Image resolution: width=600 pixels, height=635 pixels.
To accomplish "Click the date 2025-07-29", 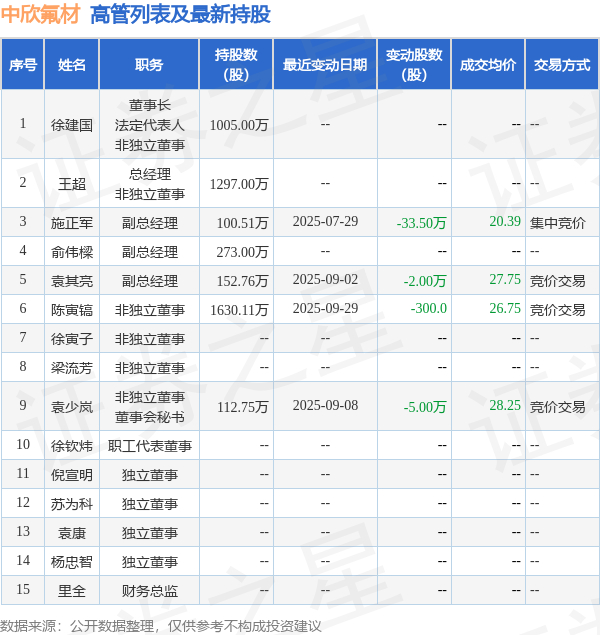I will pyautogui.click(x=325, y=221).
